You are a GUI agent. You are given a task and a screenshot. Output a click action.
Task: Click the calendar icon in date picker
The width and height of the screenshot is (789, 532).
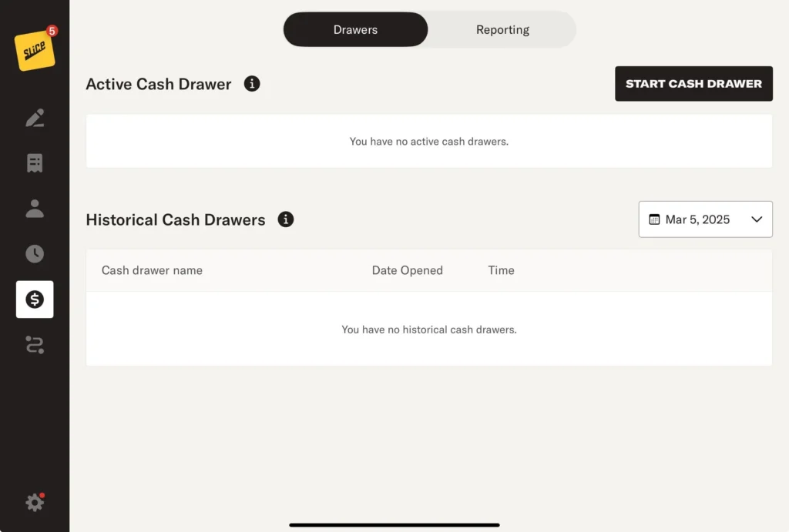654,219
